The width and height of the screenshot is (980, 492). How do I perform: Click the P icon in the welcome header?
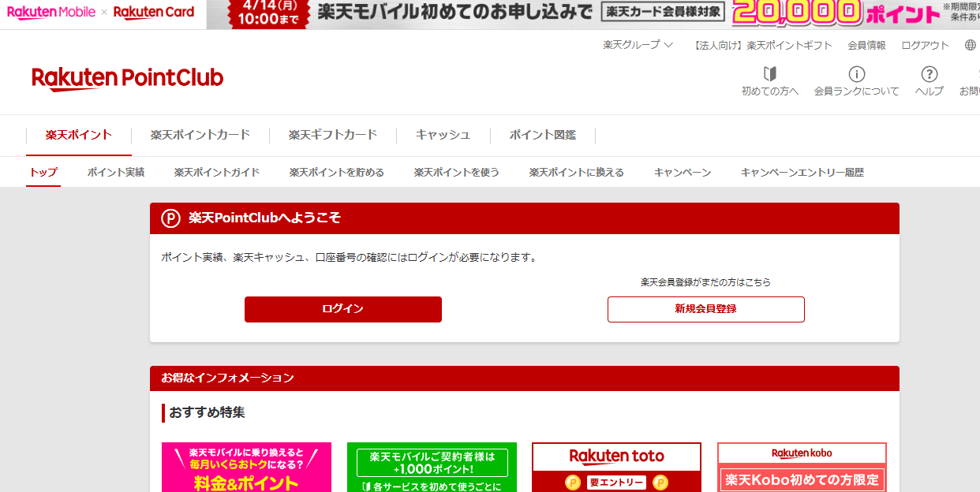tap(170, 218)
